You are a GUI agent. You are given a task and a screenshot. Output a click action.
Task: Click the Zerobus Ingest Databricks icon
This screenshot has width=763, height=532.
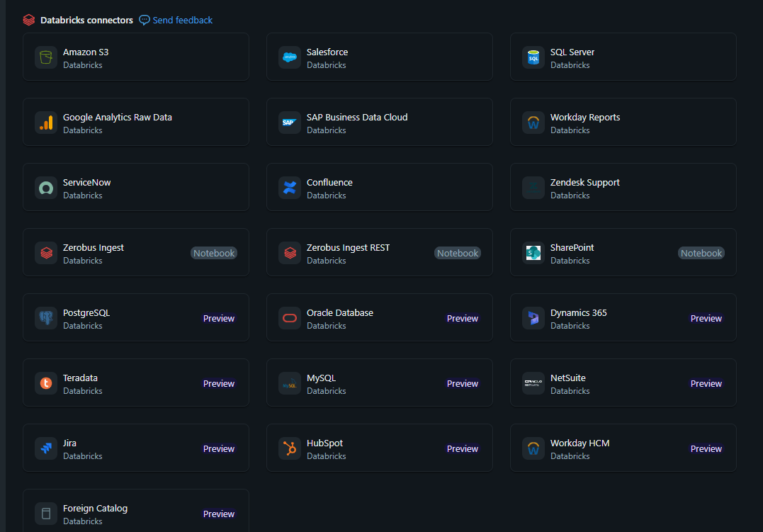tap(46, 253)
